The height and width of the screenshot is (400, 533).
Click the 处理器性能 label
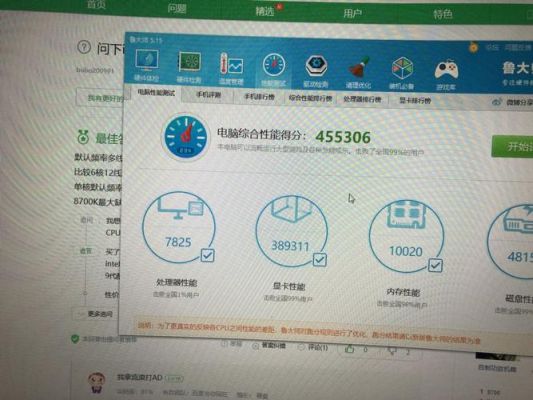(176, 282)
